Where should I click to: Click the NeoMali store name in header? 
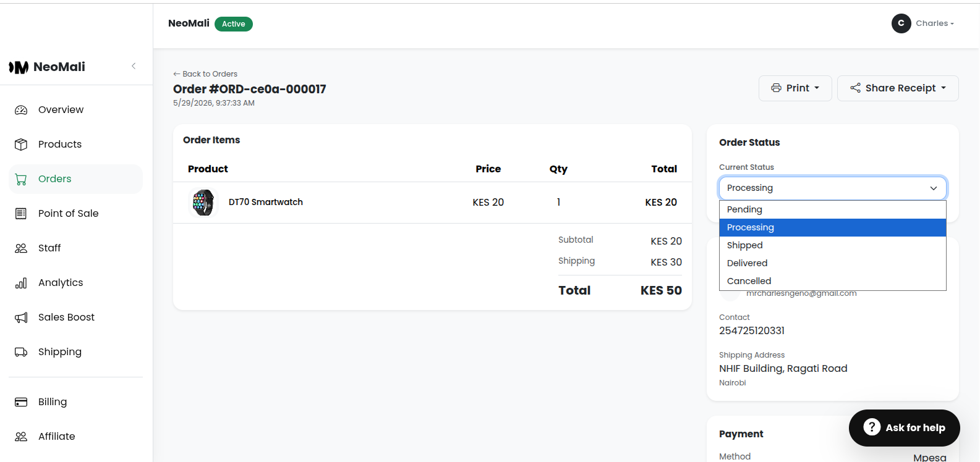tap(189, 23)
